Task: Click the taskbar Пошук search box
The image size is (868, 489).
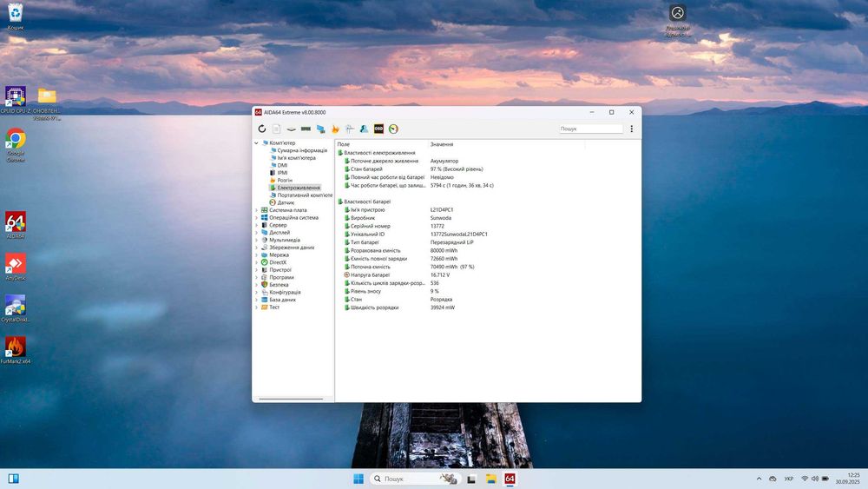Action: click(415, 479)
